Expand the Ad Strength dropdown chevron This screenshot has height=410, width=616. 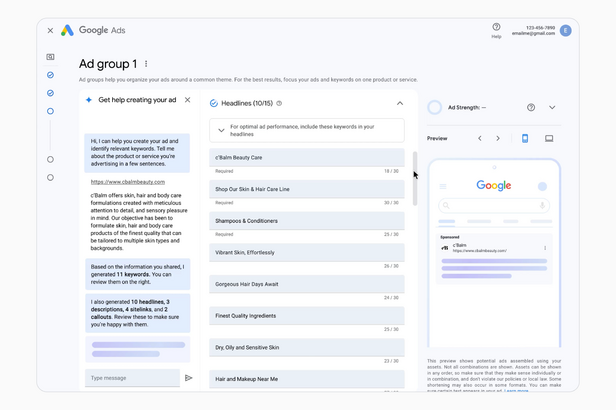[x=552, y=107]
